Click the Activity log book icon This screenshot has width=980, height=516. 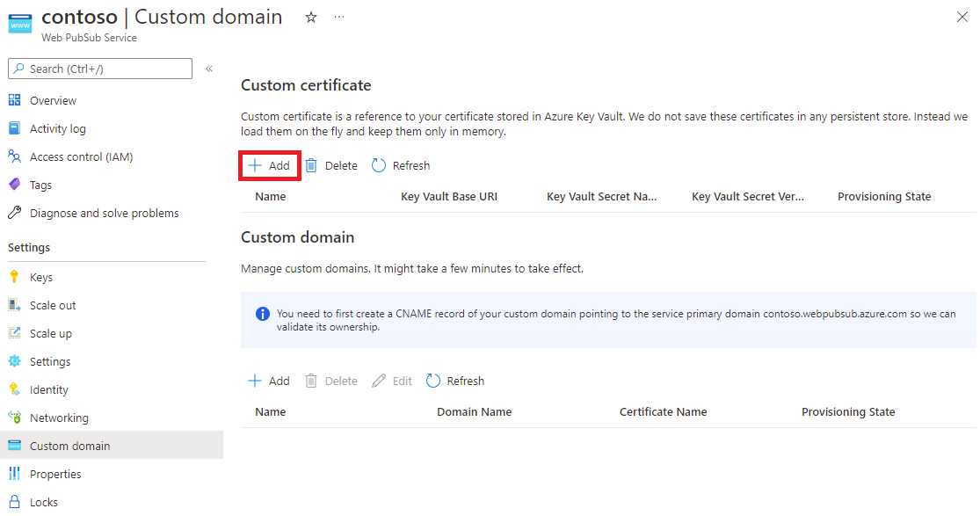point(14,128)
